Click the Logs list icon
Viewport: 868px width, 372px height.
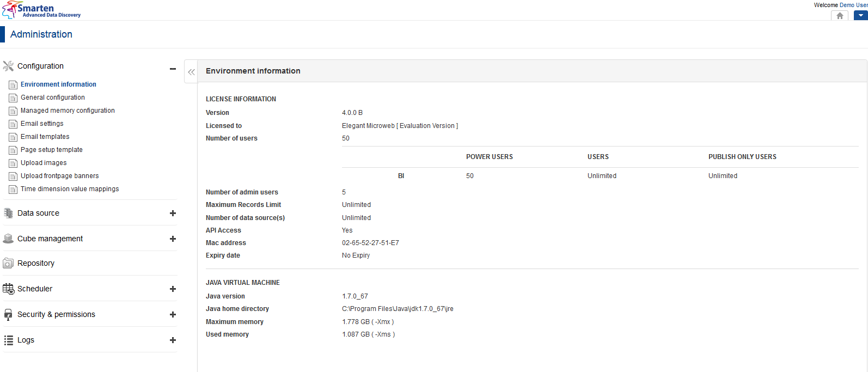(8, 340)
